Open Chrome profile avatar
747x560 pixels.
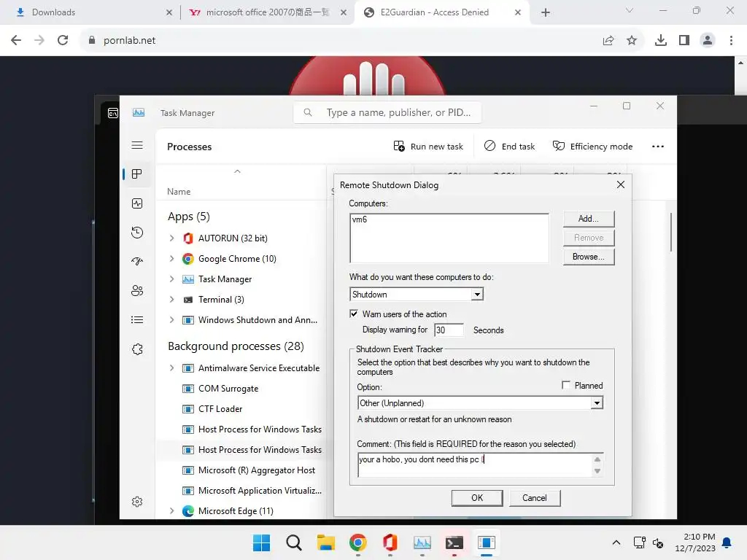point(708,41)
